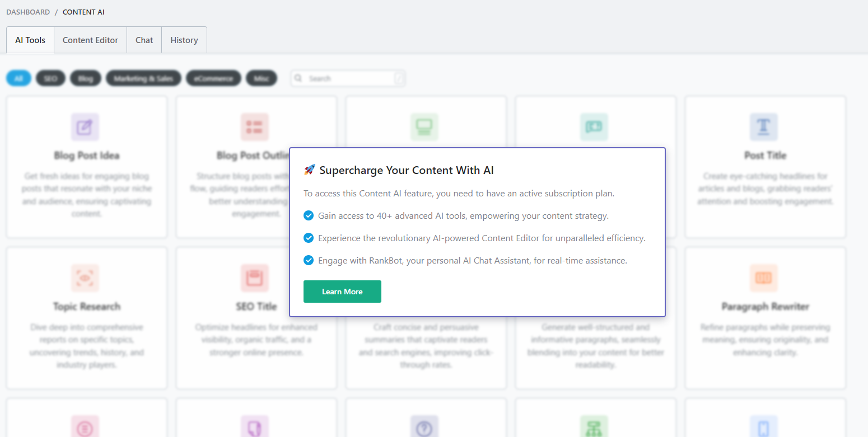Click the check icon beside 40+ AI tools

click(x=309, y=215)
